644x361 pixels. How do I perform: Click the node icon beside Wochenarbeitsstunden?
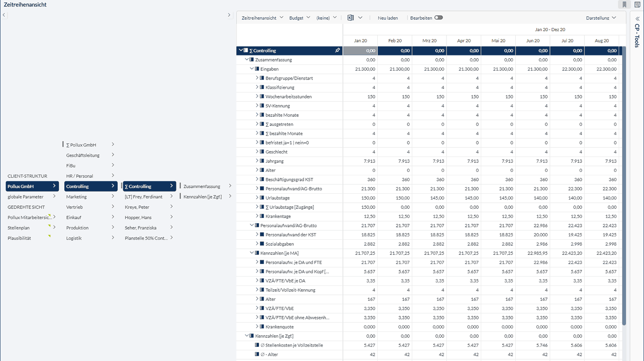[262, 96]
